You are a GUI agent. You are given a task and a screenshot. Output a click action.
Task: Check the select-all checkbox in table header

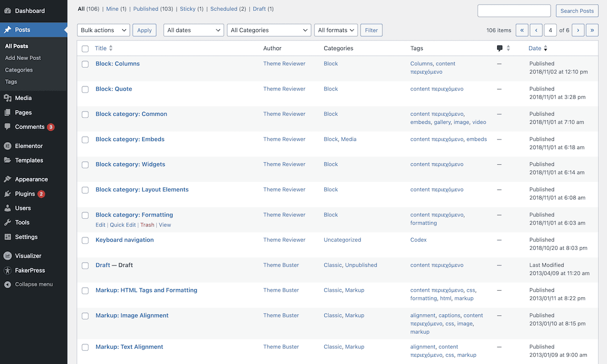point(85,48)
